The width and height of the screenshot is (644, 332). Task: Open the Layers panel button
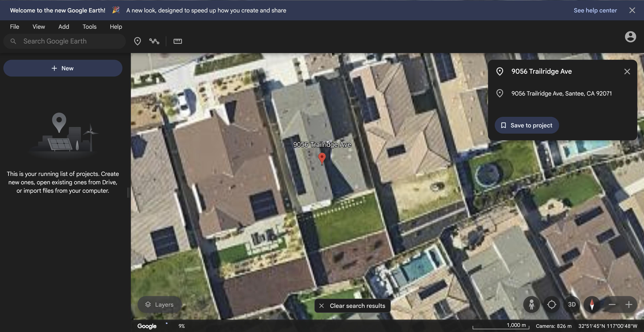159,304
